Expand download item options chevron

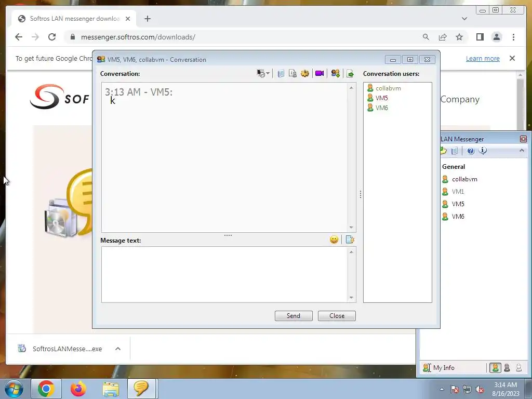[x=118, y=349]
